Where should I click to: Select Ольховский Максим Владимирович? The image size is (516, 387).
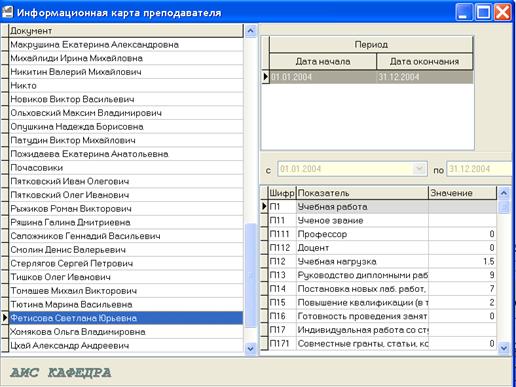pos(126,113)
